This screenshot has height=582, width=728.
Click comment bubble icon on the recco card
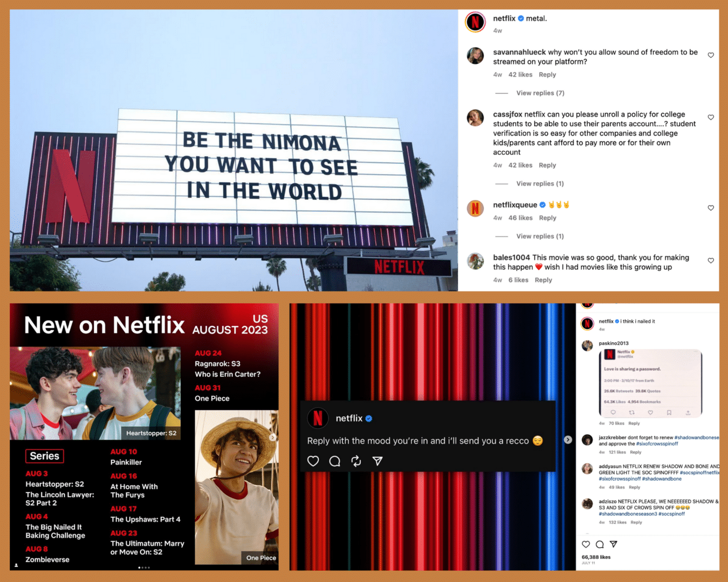pyautogui.click(x=335, y=461)
